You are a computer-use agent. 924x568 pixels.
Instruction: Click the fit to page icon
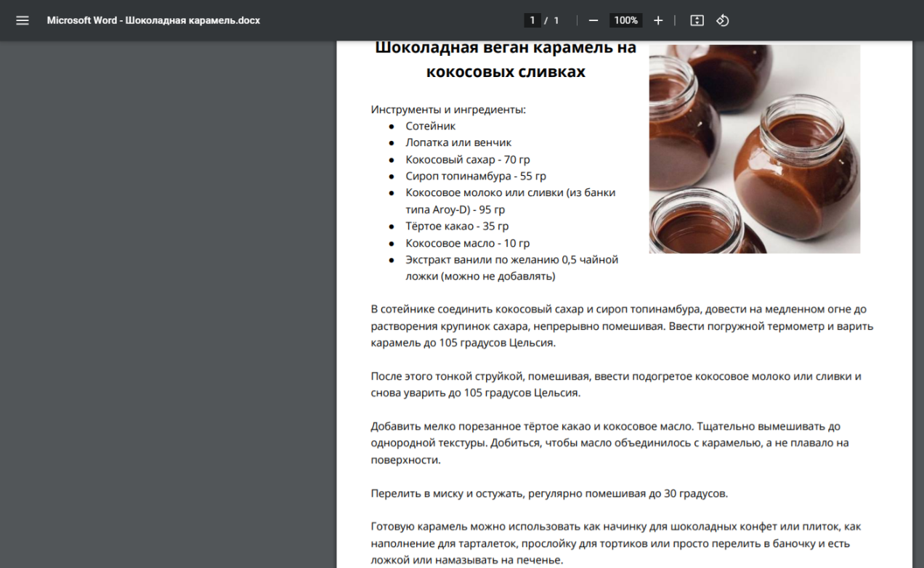[697, 20]
